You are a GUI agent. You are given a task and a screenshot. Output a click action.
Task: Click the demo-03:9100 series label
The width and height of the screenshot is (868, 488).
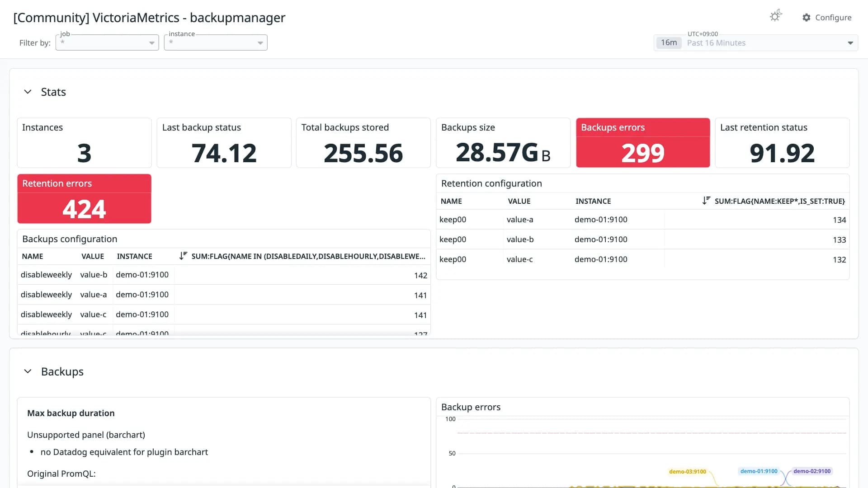pos(687,471)
